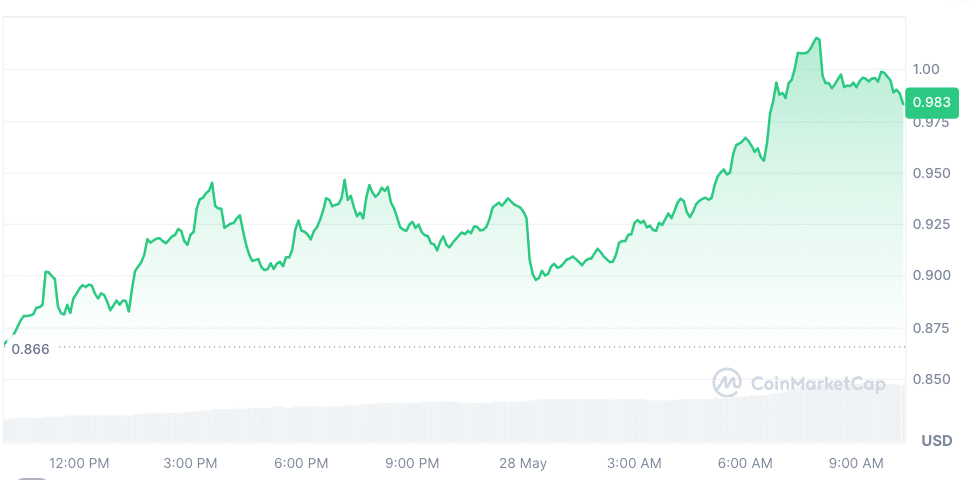The height and width of the screenshot is (480, 970).
Task: Select the 12:00 PM time axis label
Action: (79, 463)
